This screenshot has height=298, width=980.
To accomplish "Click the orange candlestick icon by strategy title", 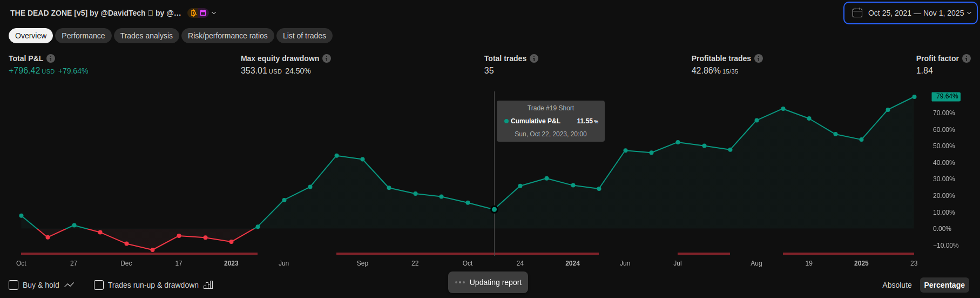I will coord(194,13).
